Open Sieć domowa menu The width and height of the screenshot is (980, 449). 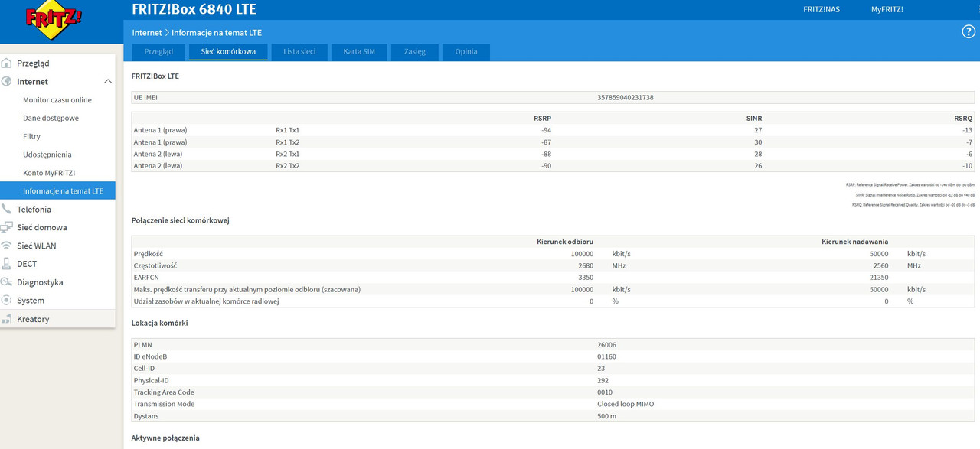[x=41, y=228]
